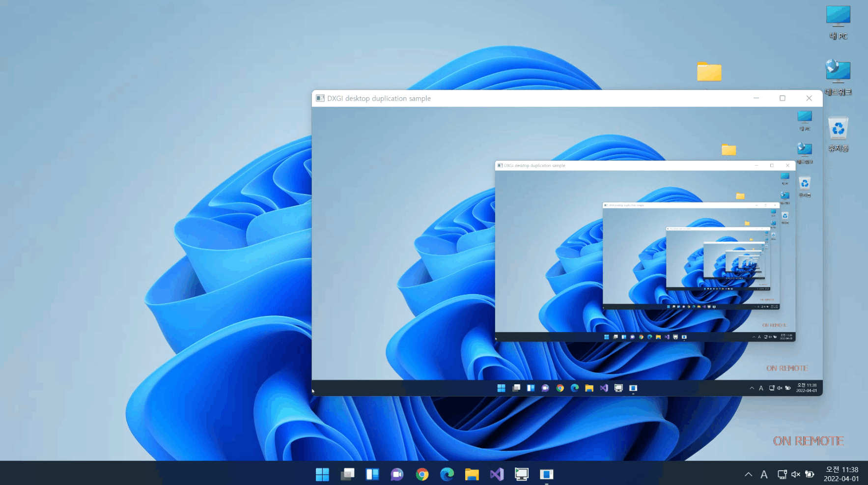Select the yellow folder on the desktop
Screen dimensions: 868x485
(709, 72)
